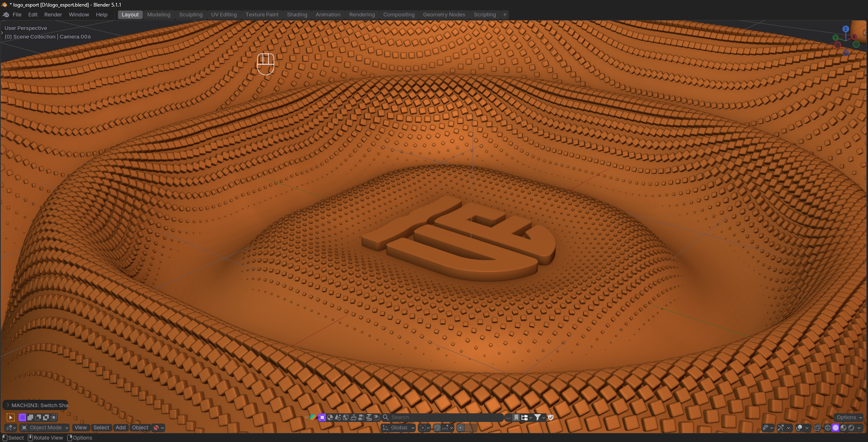Screen dimensions: 868x442
Task: Click the blue Z axis on navigation gizmo
Action: [x=845, y=29]
